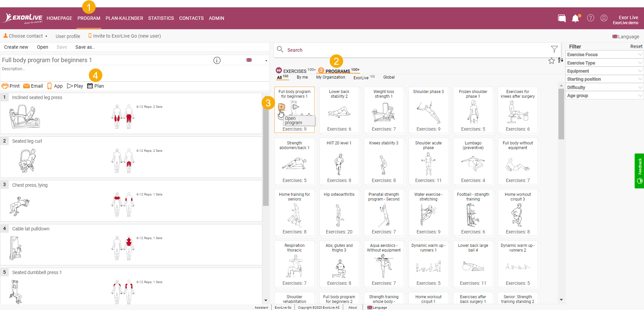Play preview on Full body program card
Screen dimensions: 644x310
pyautogui.click(x=296, y=107)
